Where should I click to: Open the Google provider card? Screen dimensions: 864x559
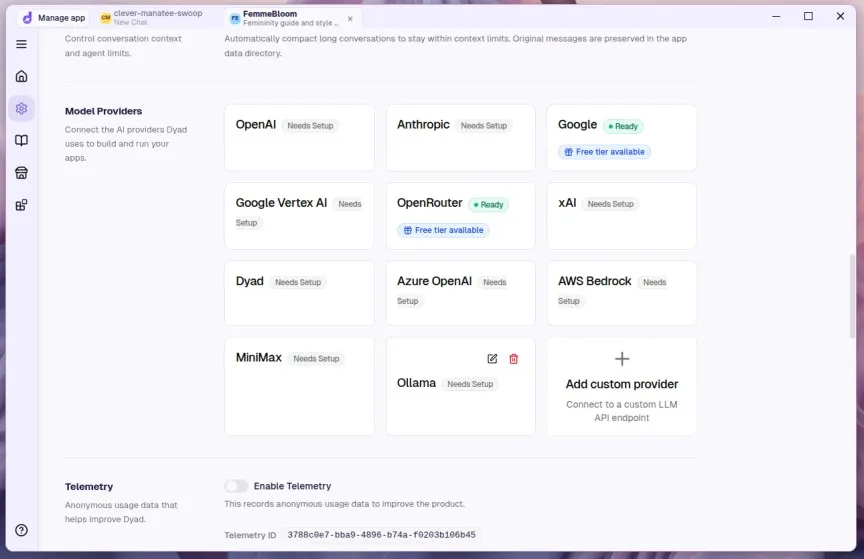point(622,137)
